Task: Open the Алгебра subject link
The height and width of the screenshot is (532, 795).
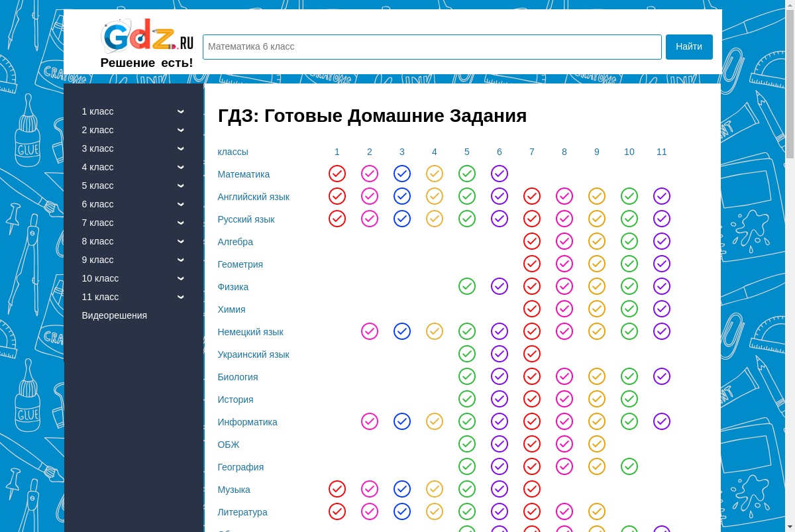Action: [235, 242]
